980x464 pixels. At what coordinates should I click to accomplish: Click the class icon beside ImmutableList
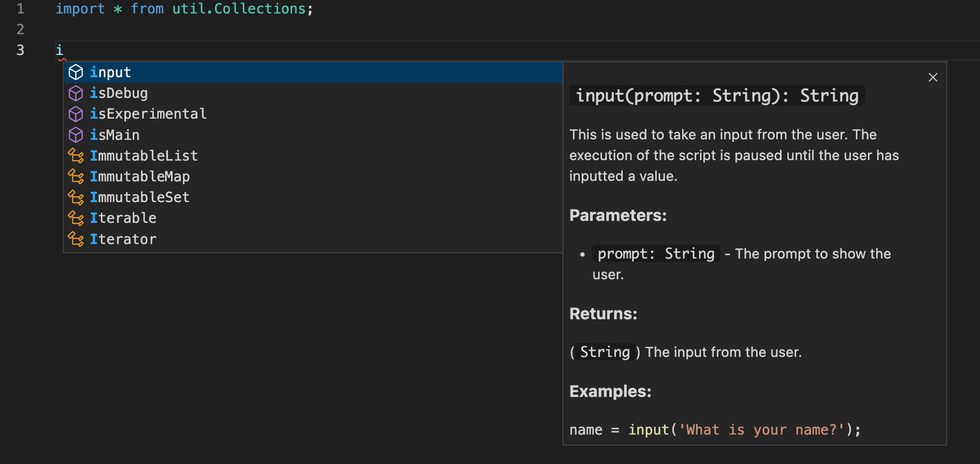(76, 156)
